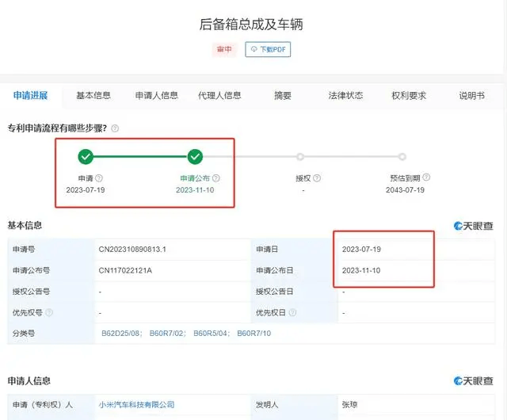This screenshot has width=507, height=420.
Task: Select the 申请公布日 value 2023-11-10 in table
Action: (361, 270)
